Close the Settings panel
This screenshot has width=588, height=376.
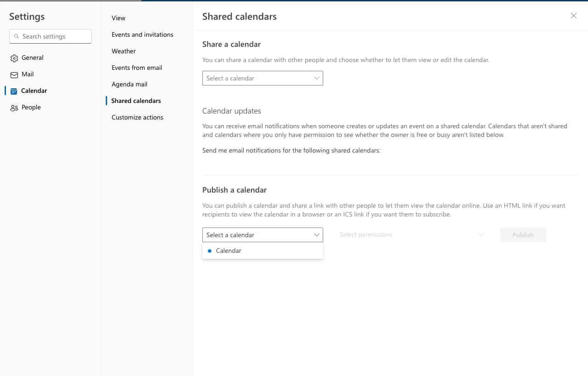[573, 16]
